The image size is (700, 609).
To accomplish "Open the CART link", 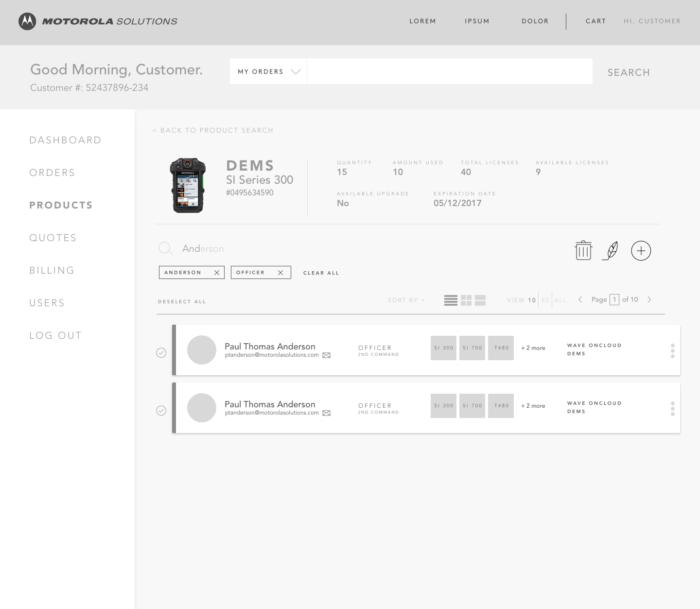I will tap(595, 21).
